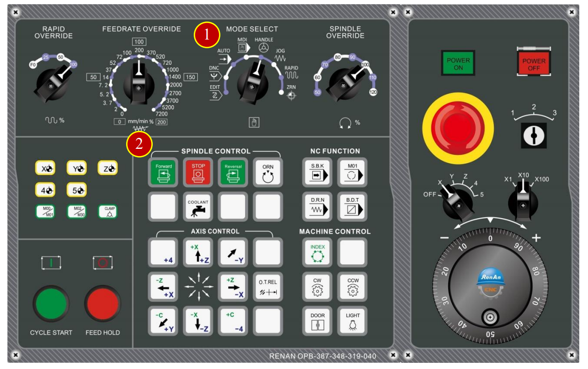Screen dimensions: 588x369
Task: Set rapid override to F0 mark
Action: [x=33, y=65]
